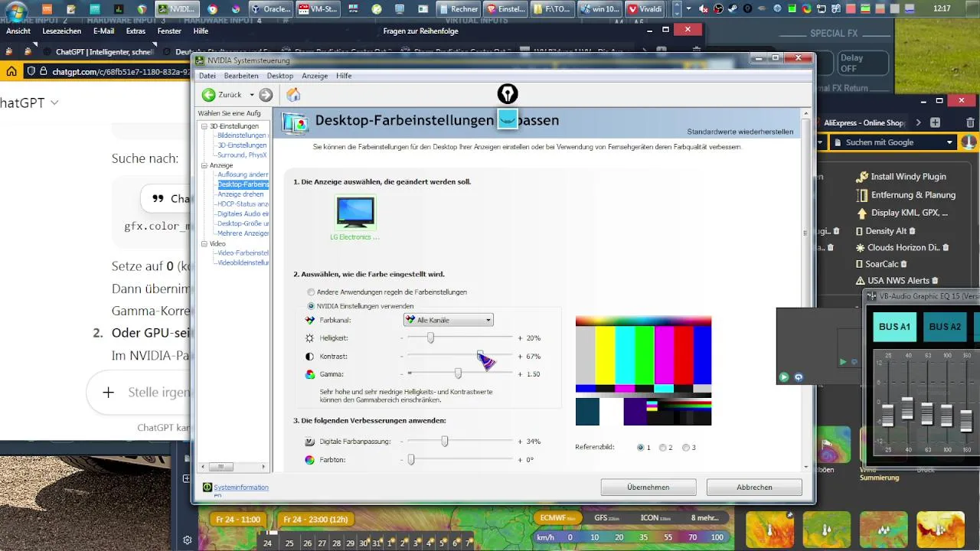Select Install Windy Plugin entry

tap(900, 176)
